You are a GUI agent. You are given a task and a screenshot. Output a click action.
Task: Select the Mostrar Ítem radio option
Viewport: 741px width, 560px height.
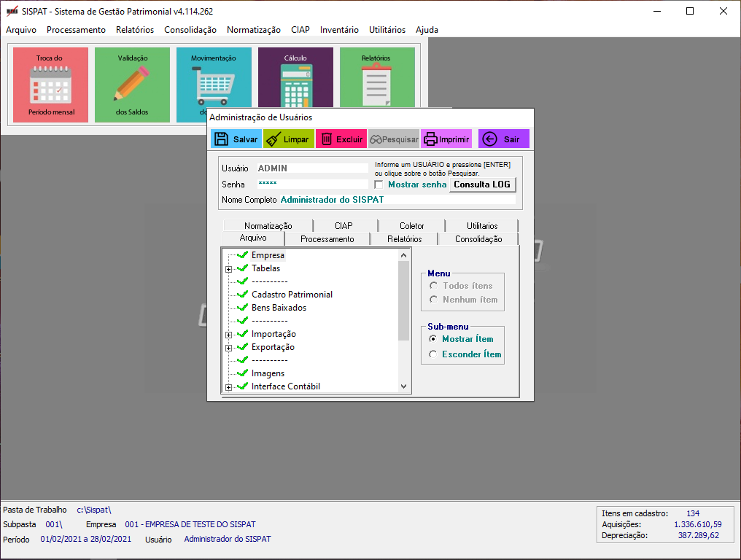[x=434, y=339]
